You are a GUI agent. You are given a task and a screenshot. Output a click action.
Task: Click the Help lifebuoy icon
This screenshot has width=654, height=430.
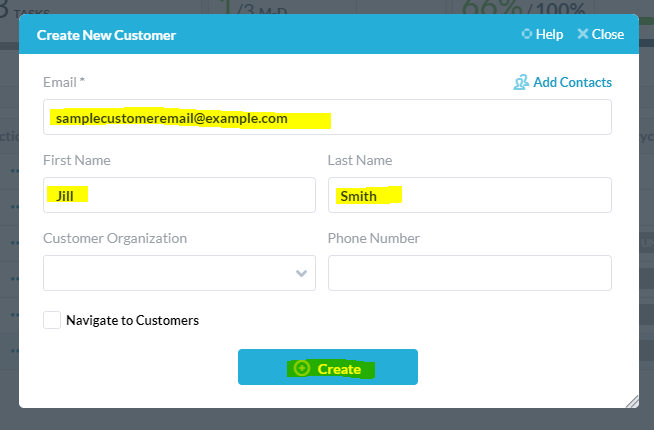point(527,34)
